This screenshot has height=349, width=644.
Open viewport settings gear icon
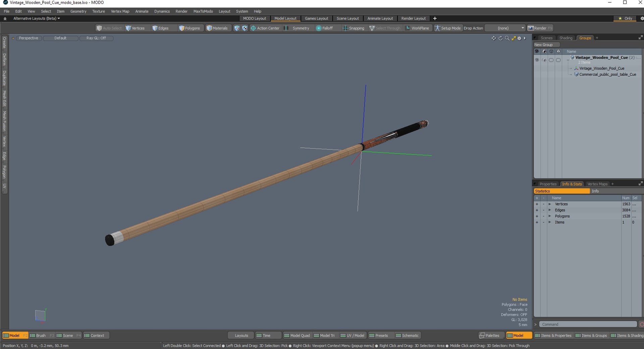coord(520,38)
